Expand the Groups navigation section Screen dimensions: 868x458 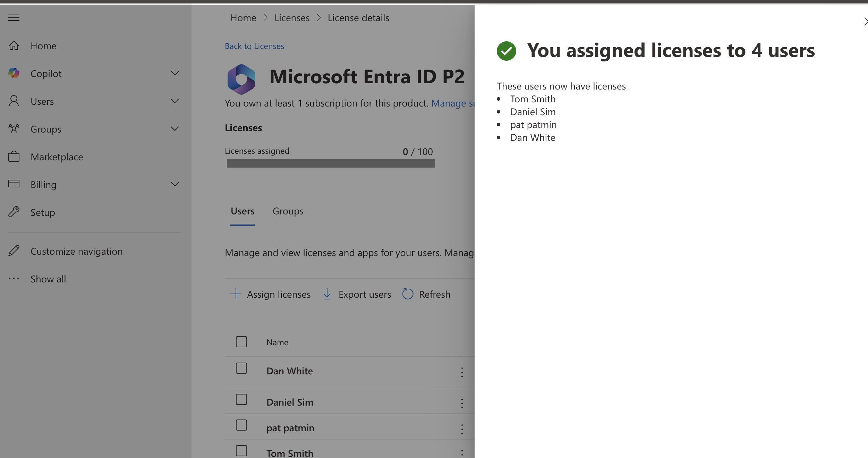tap(175, 129)
